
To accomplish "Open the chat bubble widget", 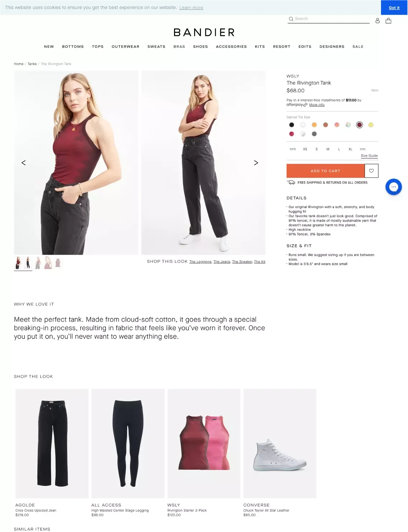I will tap(394, 187).
